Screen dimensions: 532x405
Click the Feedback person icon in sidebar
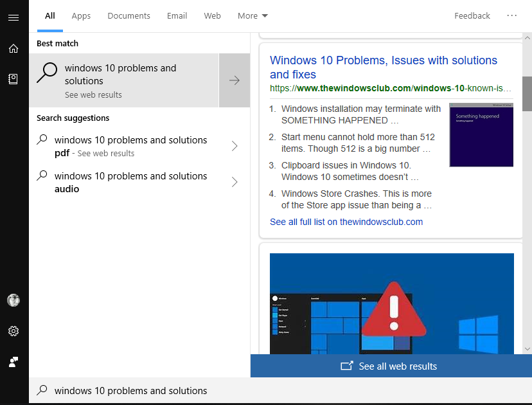[x=13, y=362]
